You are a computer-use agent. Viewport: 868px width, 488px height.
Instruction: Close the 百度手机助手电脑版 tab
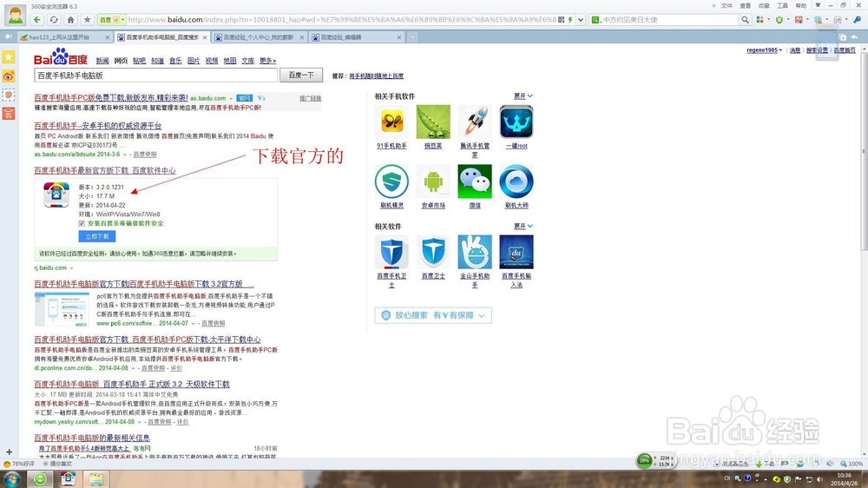pyautogui.click(x=205, y=37)
